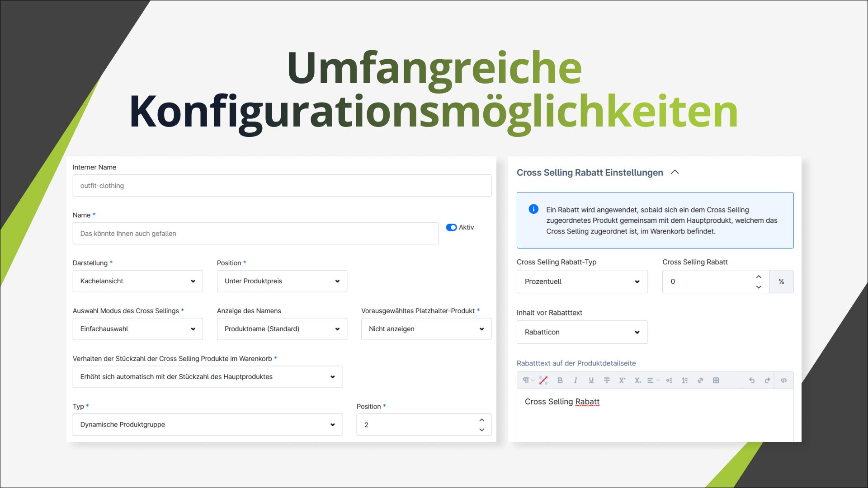This screenshot has height=488, width=868.
Task: Apply italic formatting in the editor
Action: (x=576, y=380)
